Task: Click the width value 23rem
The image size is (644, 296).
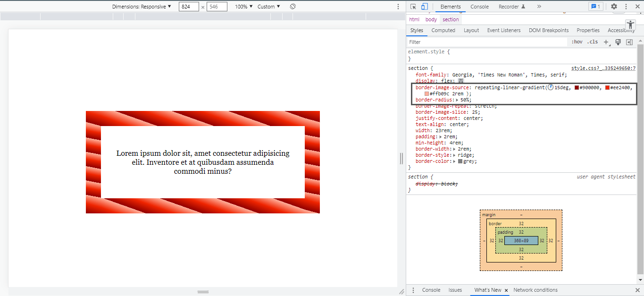Action: coord(442,131)
